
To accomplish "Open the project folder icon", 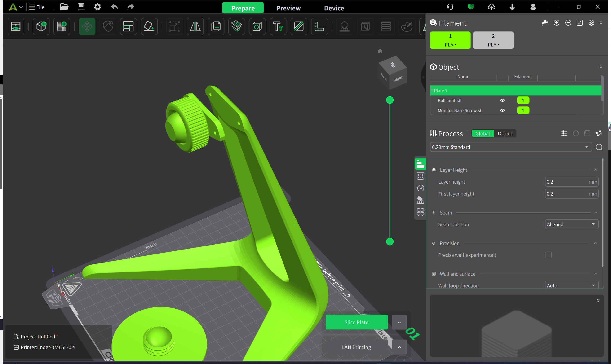I will [x=64, y=7].
